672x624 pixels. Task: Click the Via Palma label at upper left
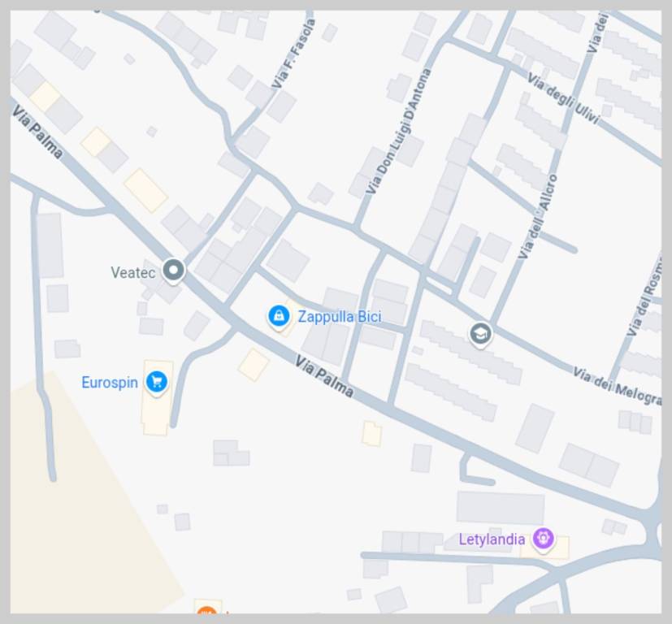[37, 132]
